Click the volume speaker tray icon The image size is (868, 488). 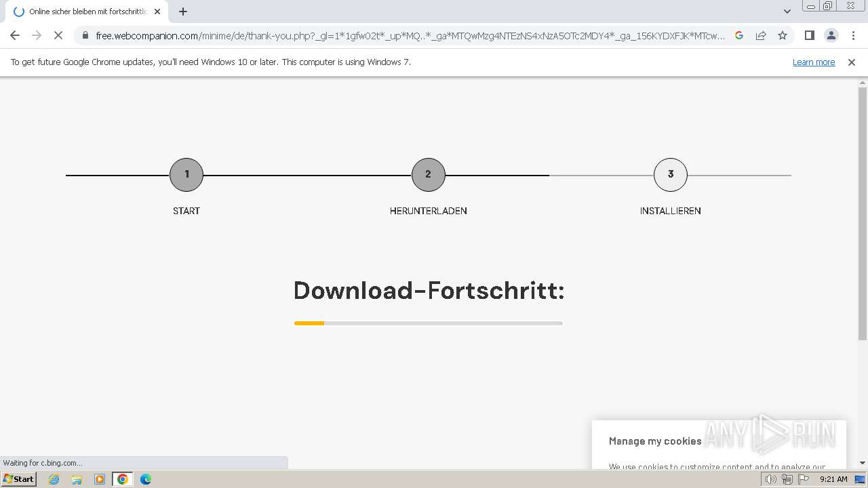pos(770,479)
